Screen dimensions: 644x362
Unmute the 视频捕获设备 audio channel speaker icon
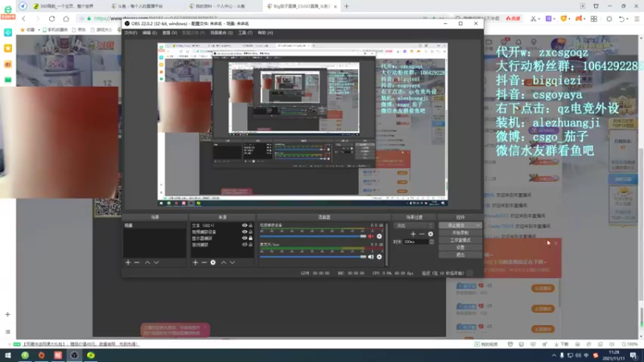pos(371,237)
